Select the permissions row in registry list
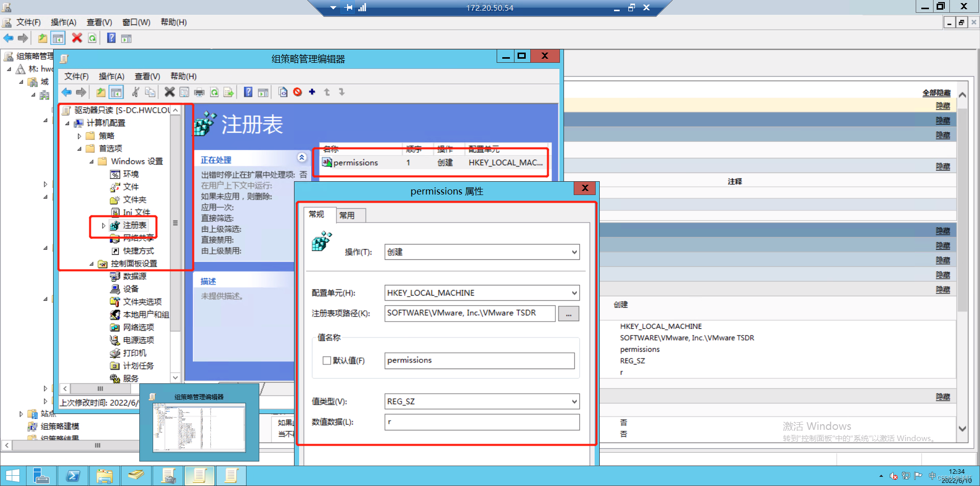Viewport: 980px width, 486px height. point(433,162)
